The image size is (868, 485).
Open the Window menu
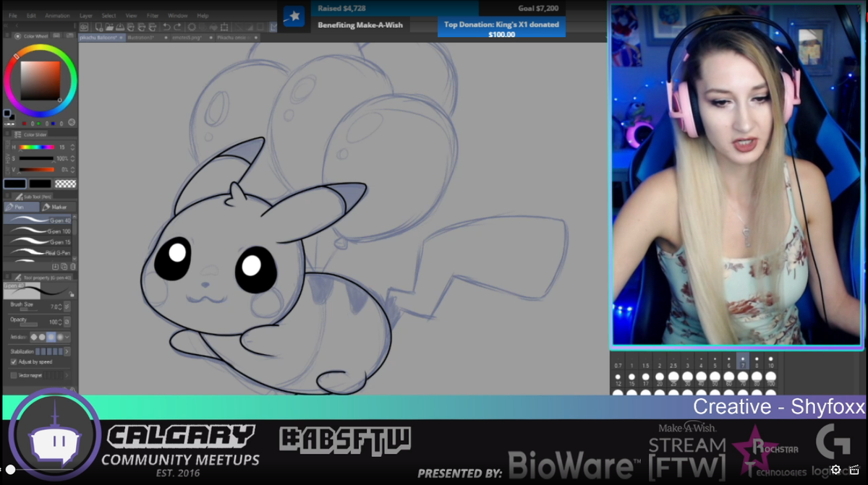coord(178,16)
